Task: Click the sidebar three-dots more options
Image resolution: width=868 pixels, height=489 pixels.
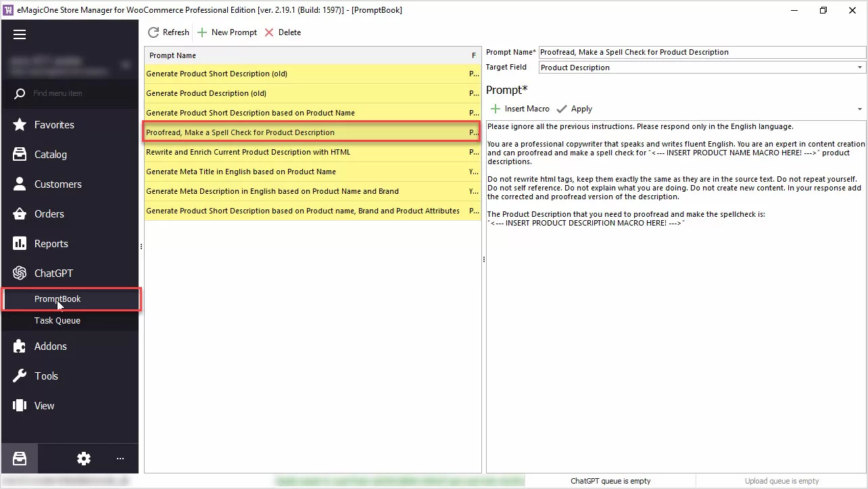Action: click(120, 459)
